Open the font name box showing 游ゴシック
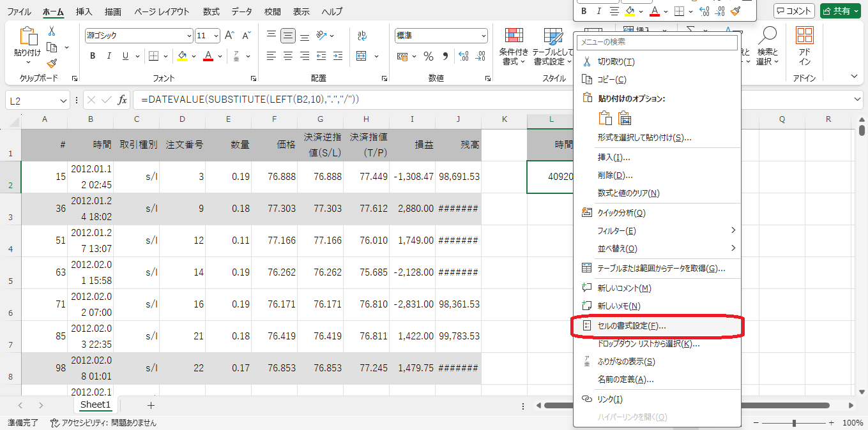Image resolution: width=868 pixels, height=430 pixels. pos(139,36)
